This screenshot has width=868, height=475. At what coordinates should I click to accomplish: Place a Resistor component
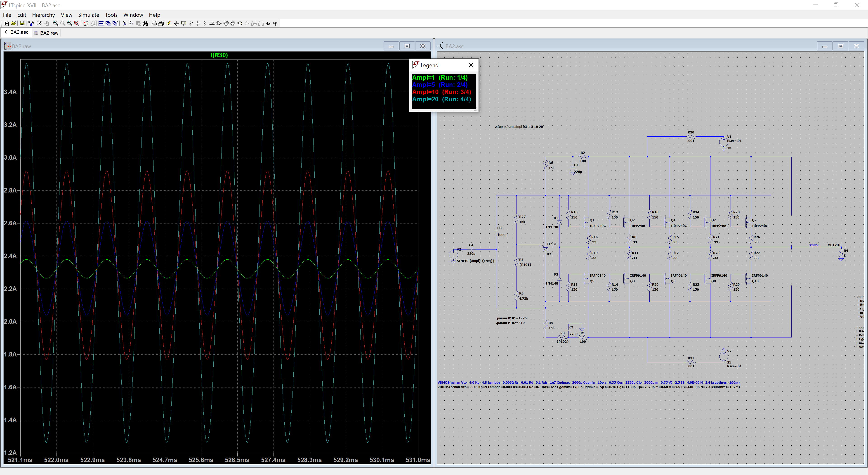pos(191,23)
